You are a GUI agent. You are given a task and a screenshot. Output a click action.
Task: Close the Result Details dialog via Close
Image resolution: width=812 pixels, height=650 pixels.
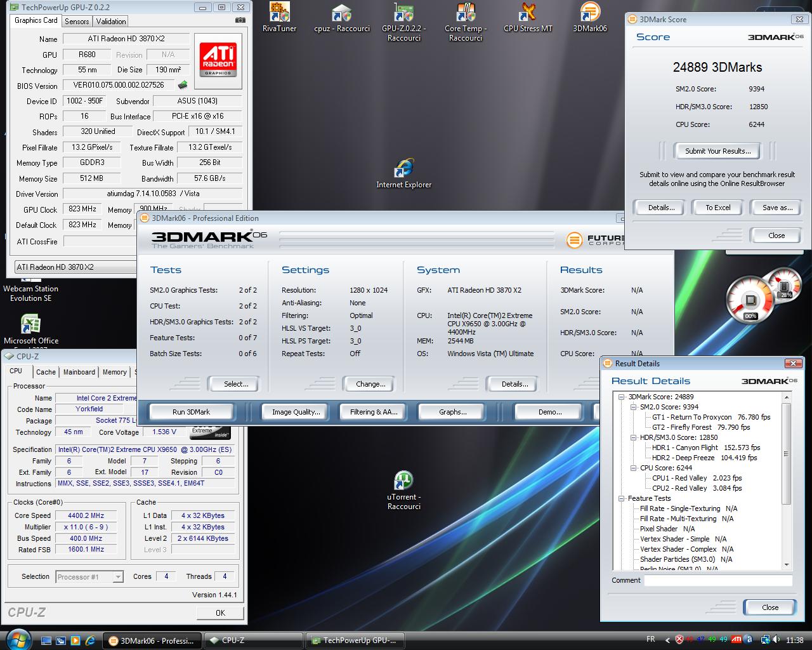770,607
